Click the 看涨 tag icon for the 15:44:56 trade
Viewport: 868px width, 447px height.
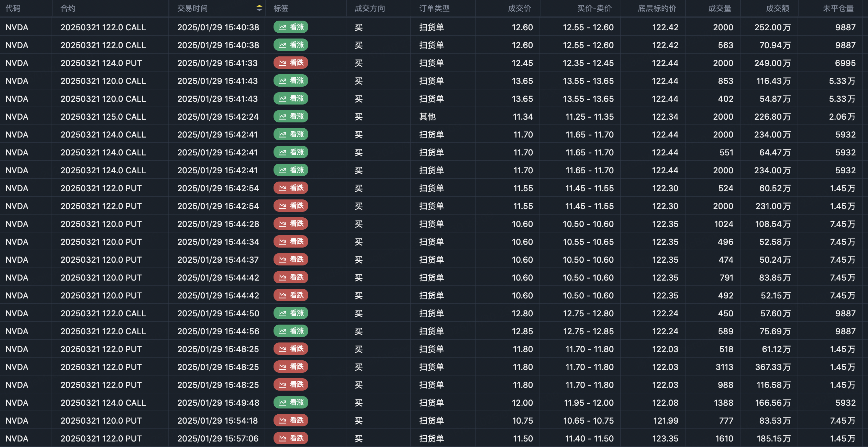(282, 331)
